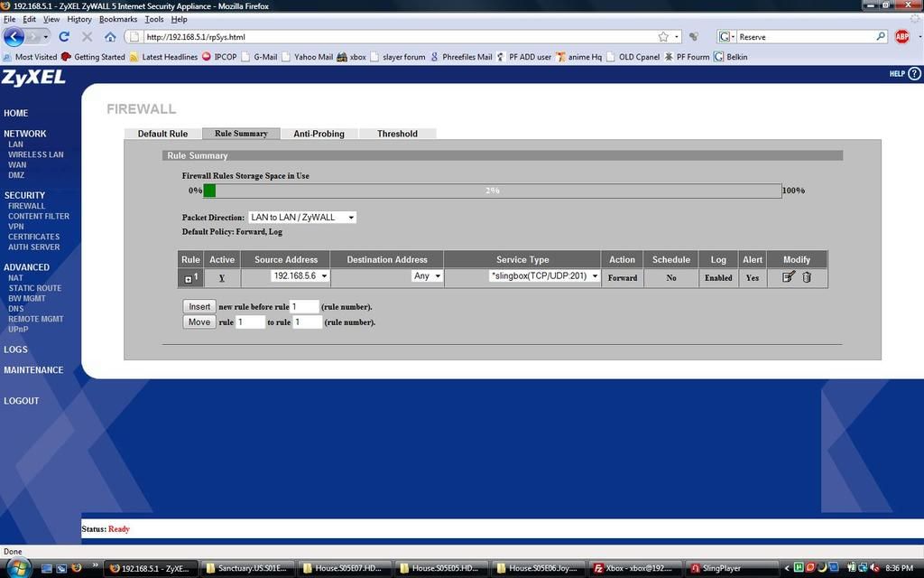Open WIRELESS LAN settings
Viewport: 924px width, 578px height.
coord(35,154)
